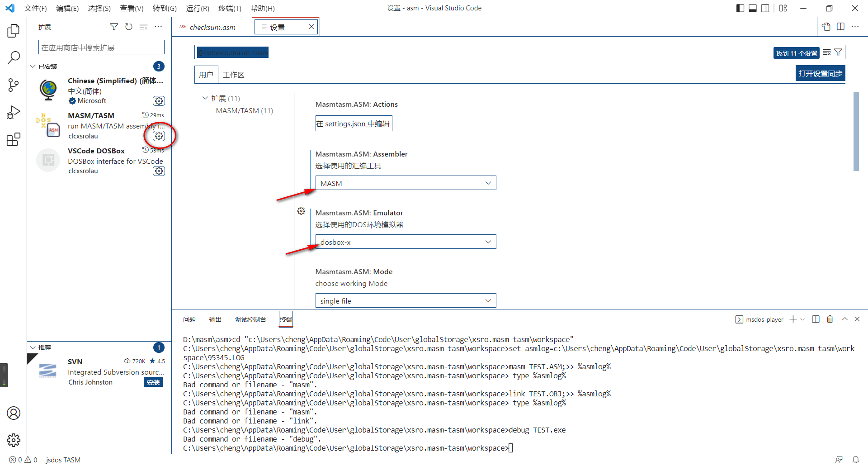Image resolution: width=868 pixels, height=466 pixels.
Task: Open Source Control view
Action: coord(14,85)
